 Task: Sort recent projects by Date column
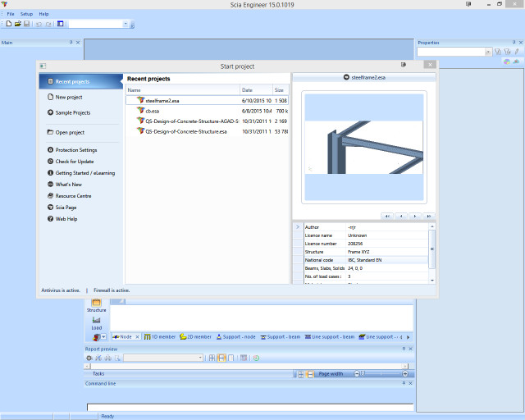pos(257,89)
